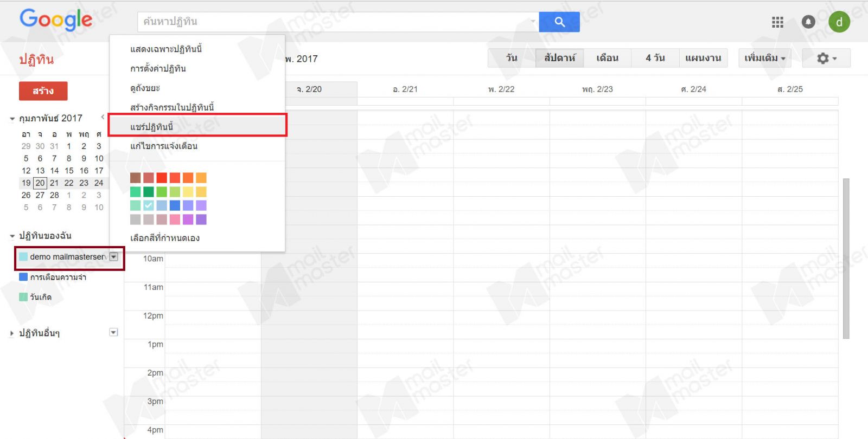Go to previous month in mini calendar
868x439 pixels.
103,117
